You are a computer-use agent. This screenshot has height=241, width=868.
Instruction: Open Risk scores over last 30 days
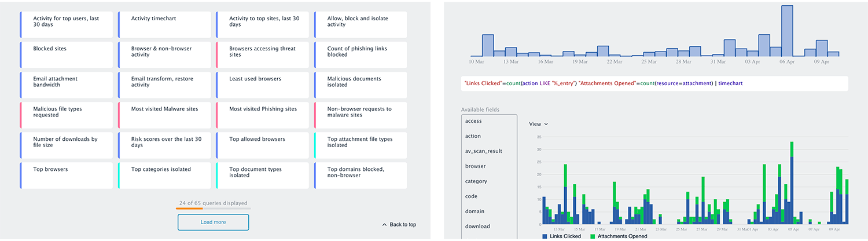pyautogui.click(x=164, y=145)
